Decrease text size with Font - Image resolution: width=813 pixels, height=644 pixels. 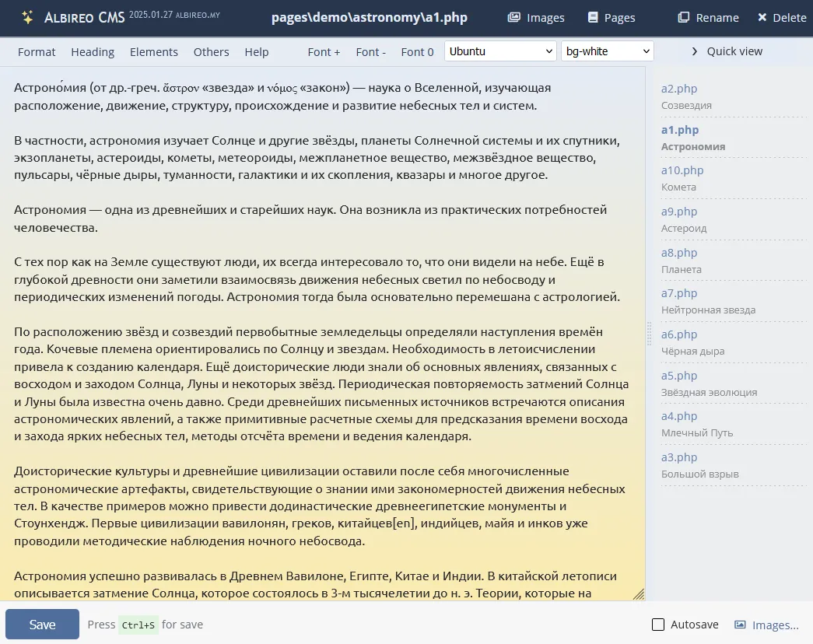[370, 52]
